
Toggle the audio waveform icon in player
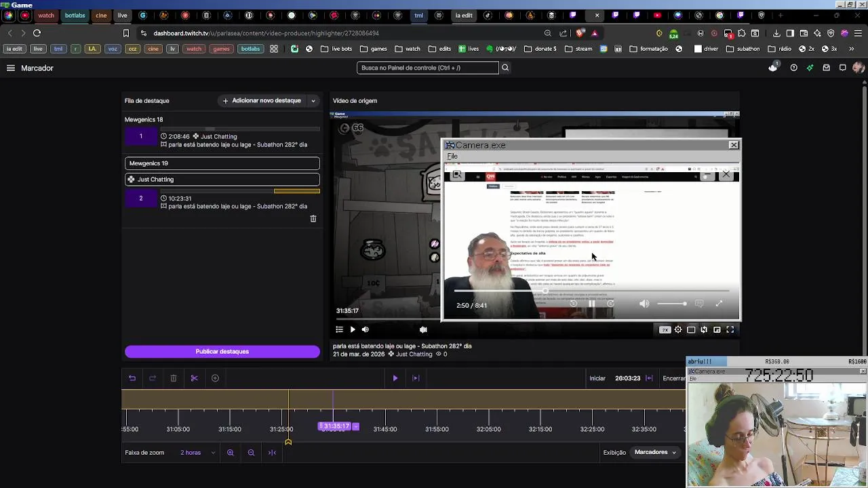pos(423,329)
